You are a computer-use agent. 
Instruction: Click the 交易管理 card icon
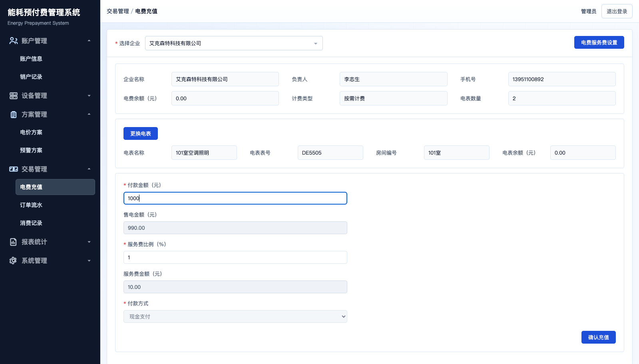coord(13,169)
